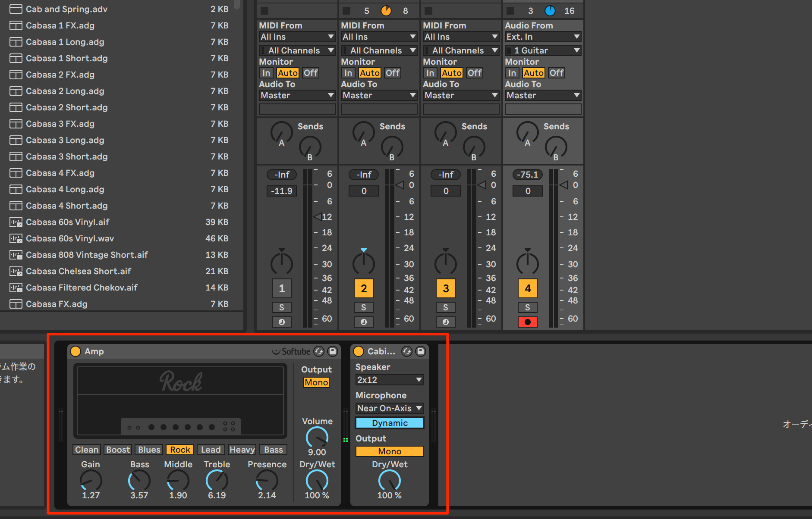Click track 1 Send A knob

(x=281, y=132)
